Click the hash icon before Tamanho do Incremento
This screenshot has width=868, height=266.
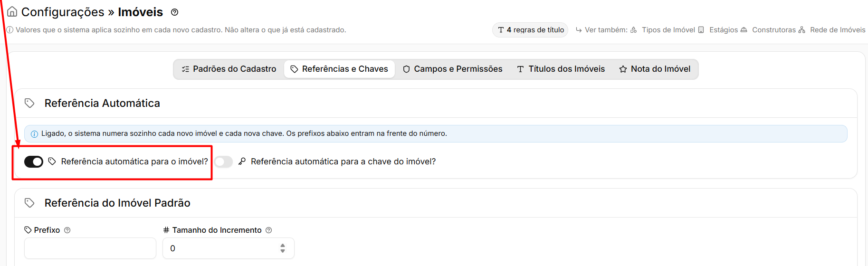(x=166, y=230)
